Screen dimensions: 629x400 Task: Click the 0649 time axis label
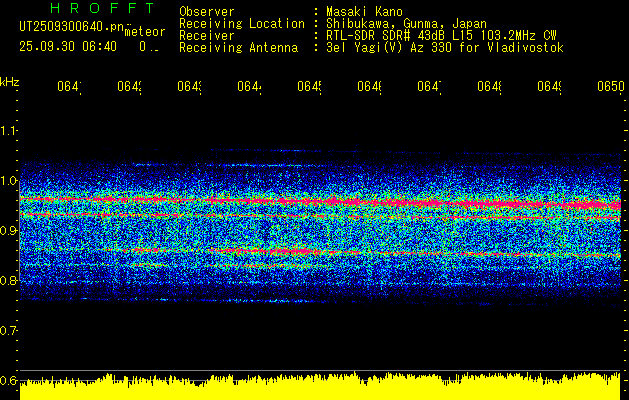pos(550,87)
